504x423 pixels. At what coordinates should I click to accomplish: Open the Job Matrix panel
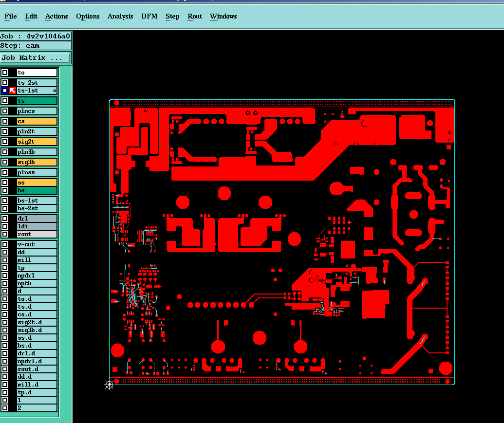35,58
